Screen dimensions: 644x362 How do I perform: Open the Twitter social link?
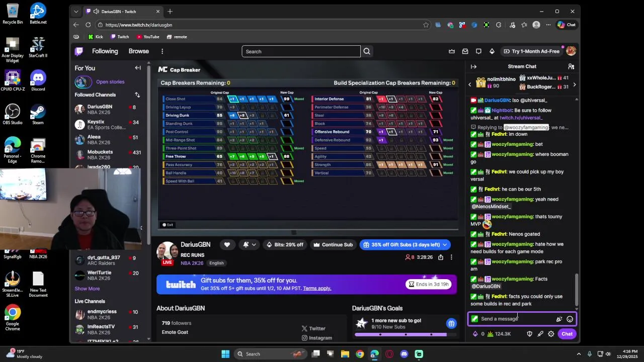314,328
